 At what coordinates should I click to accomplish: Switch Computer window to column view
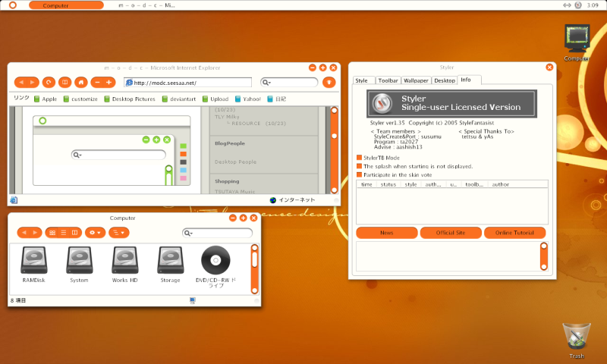pyautogui.click(x=75, y=233)
